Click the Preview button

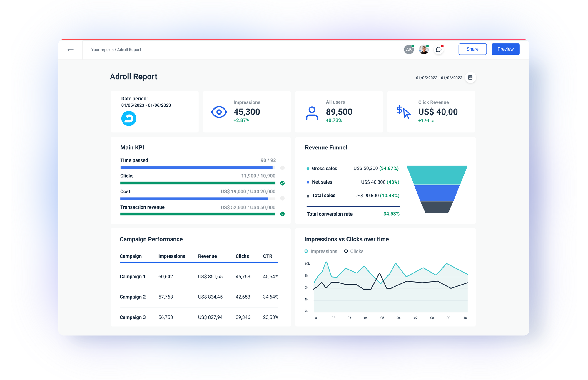click(x=505, y=49)
